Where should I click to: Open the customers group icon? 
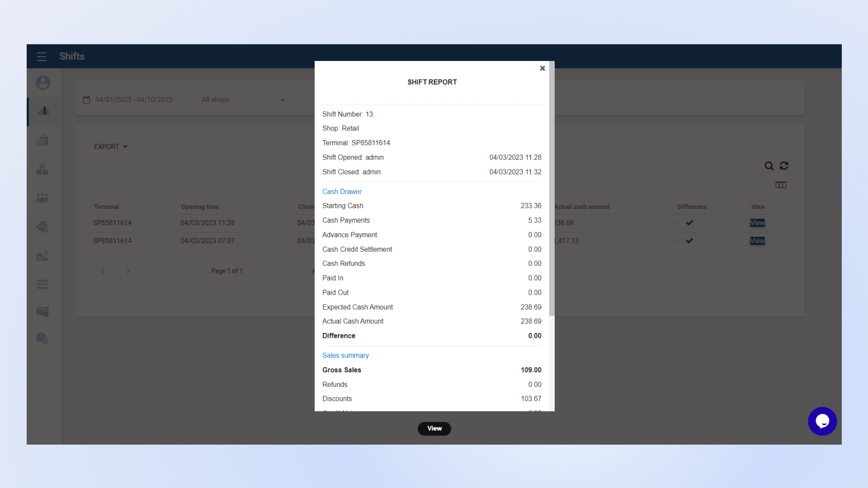[42, 198]
